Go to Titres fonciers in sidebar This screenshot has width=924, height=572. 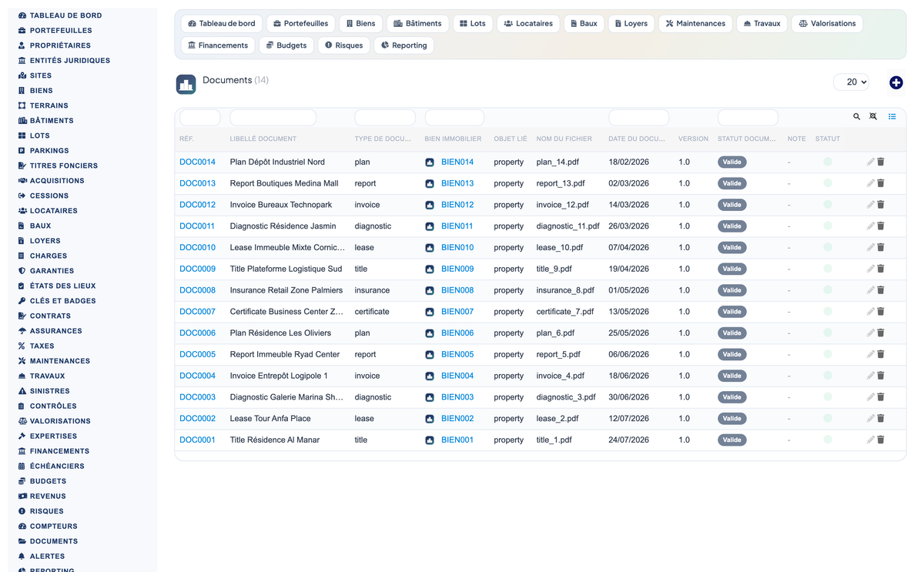tap(63, 166)
